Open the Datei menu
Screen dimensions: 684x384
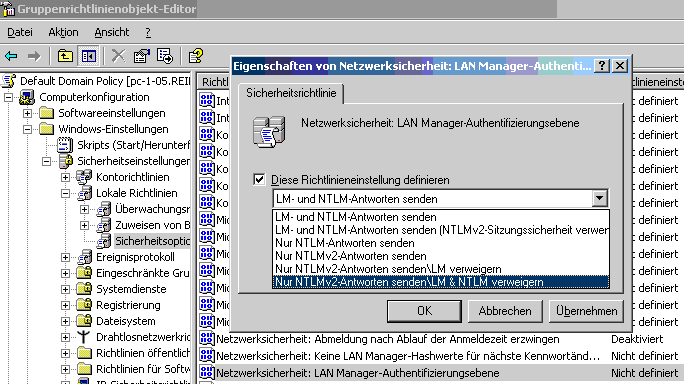coord(20,32)
